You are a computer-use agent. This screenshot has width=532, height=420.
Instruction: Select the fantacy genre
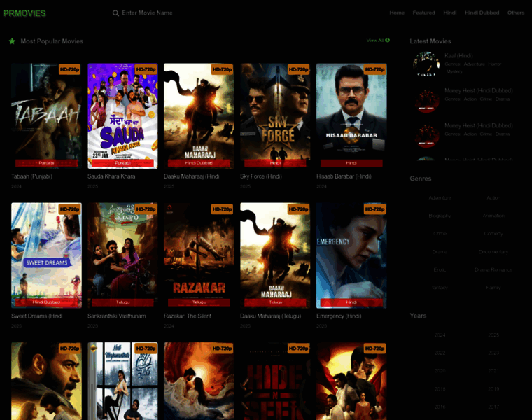pyautogui.click(x=440, y=288)
